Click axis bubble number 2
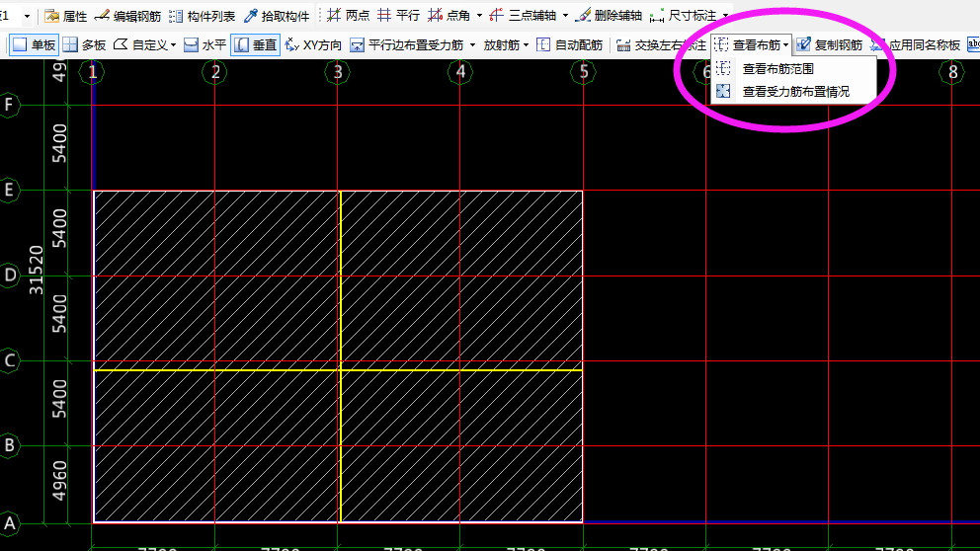Viewport: 980px width, 551px height. [x=215, y=72]
